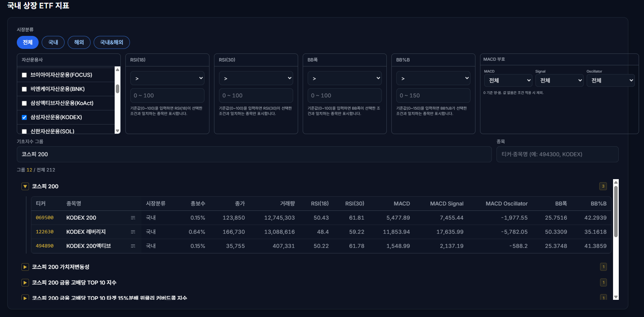The width and height of the screenshot is (644, 317).
Task: Open ticker 494890 link
Action: (x=45, y=246)
